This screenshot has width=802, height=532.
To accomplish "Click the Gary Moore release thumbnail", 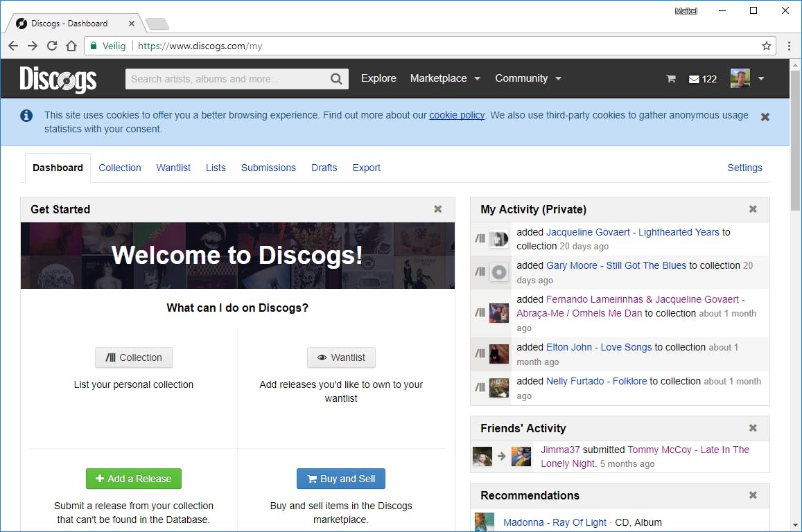I will click(499, 272).
